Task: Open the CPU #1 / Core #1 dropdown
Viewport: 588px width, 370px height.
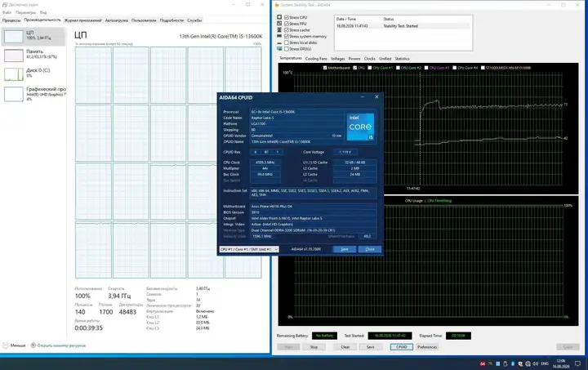Action: tap(249, 249)
